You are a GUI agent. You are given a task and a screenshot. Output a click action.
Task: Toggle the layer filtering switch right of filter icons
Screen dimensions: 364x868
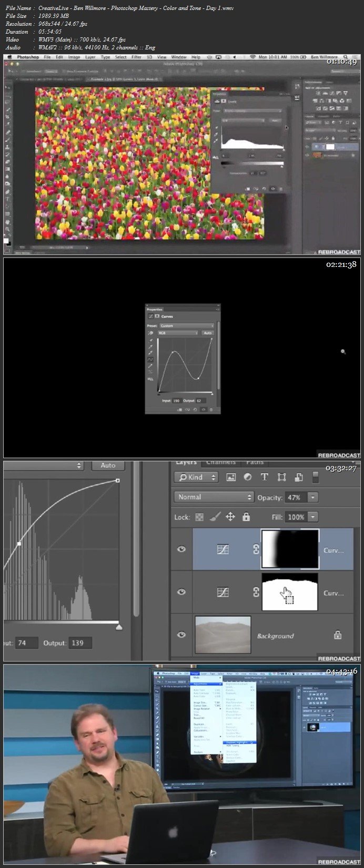point(315,477)
